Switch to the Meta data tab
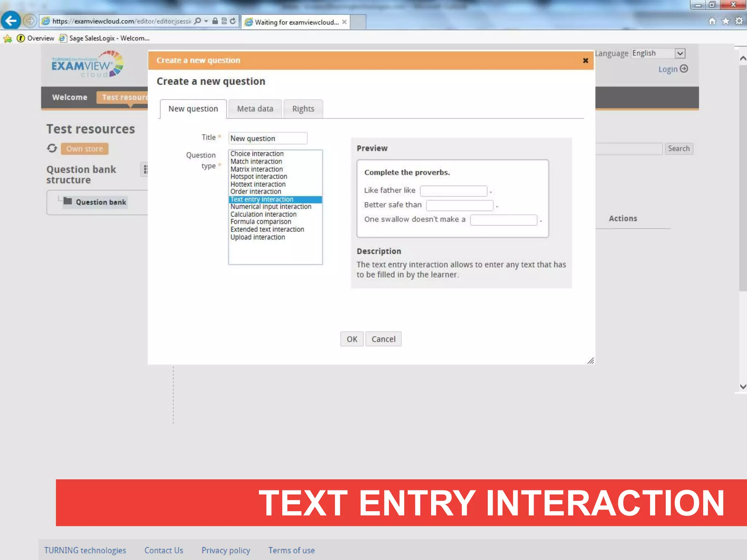This screenshot has height=560, width=747. (x=255, y=109)
